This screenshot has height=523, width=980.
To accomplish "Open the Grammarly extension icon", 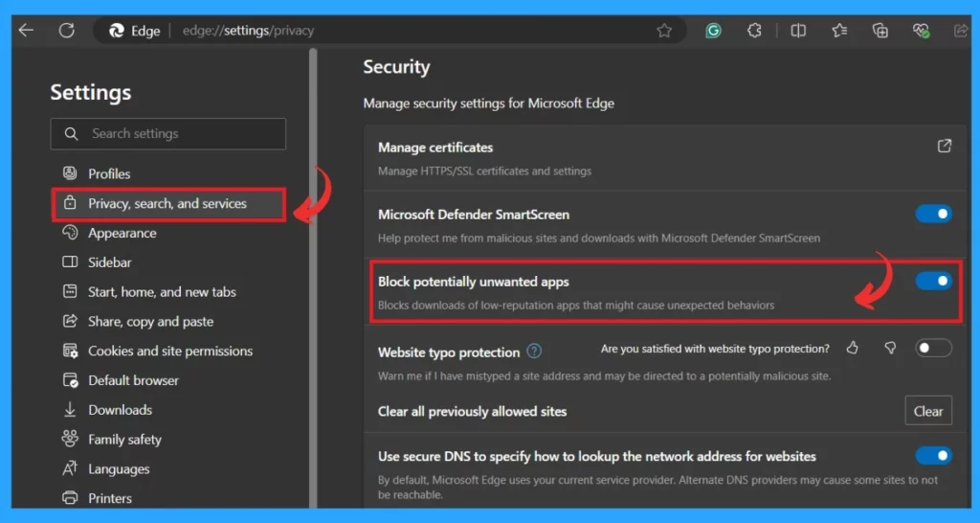I will (x=713, y=30).
